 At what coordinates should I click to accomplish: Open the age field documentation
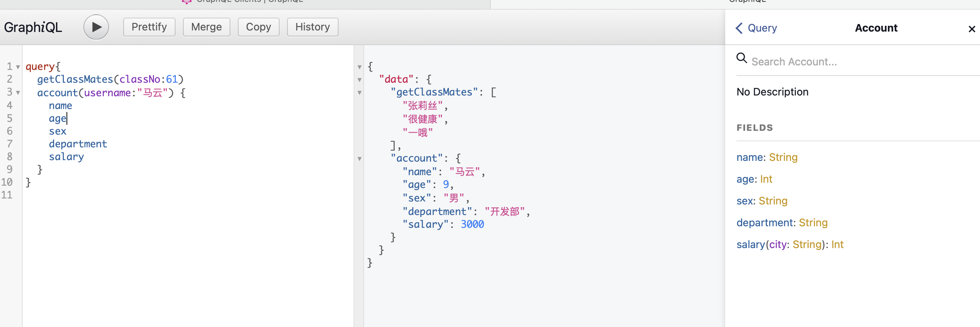pyautogui.click(x=745, y=179)
